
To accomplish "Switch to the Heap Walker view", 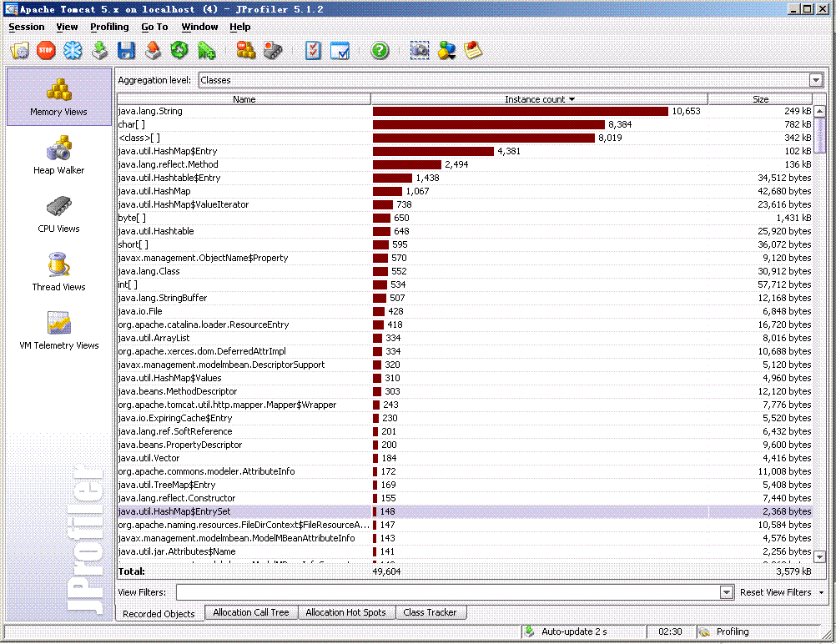I will pyautogui.click(x=58, y=155).
